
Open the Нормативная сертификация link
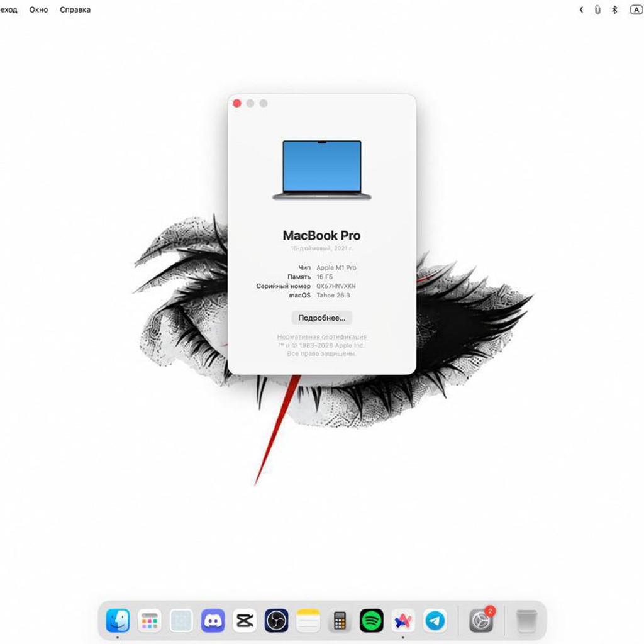point(321,337)
